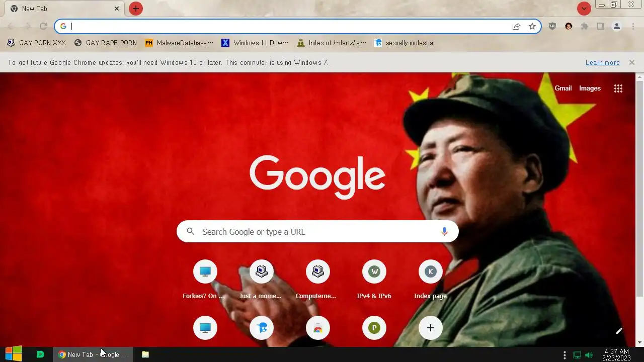Open the Chrome profile avatar button
The height and width of the screenshot is (362, 644).
pos(617,26)
